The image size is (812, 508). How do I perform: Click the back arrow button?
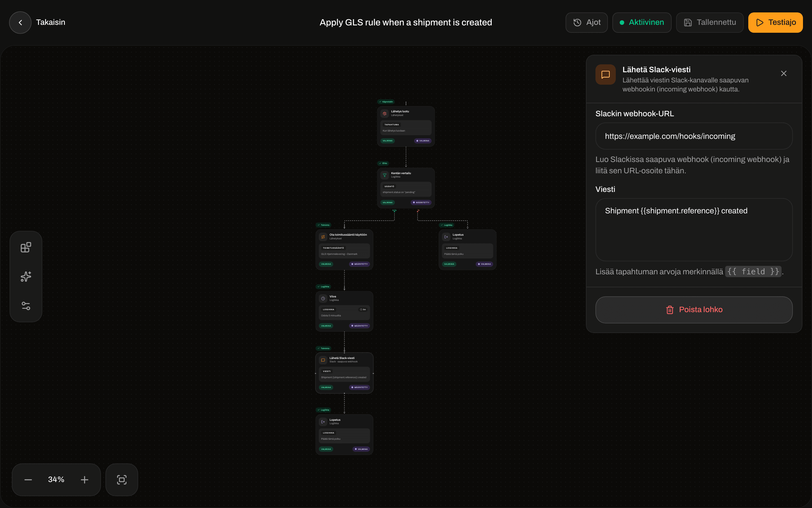20,23
